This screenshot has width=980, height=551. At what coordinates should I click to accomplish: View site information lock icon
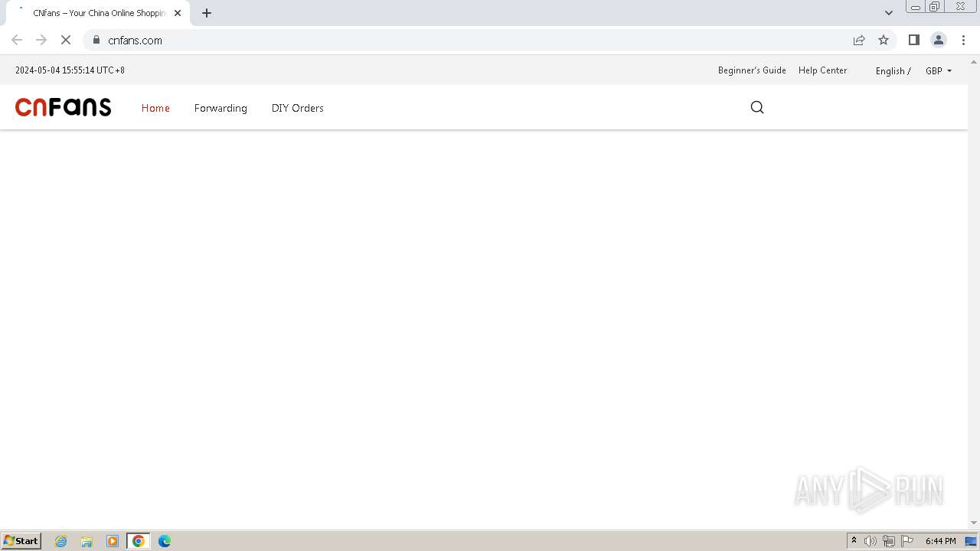click(x=96, y=40)
